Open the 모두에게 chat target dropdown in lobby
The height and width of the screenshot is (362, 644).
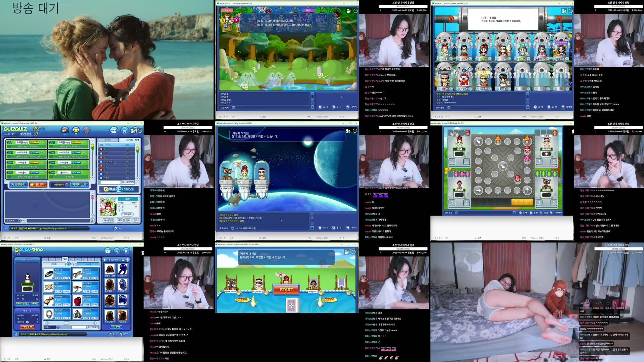13,221
